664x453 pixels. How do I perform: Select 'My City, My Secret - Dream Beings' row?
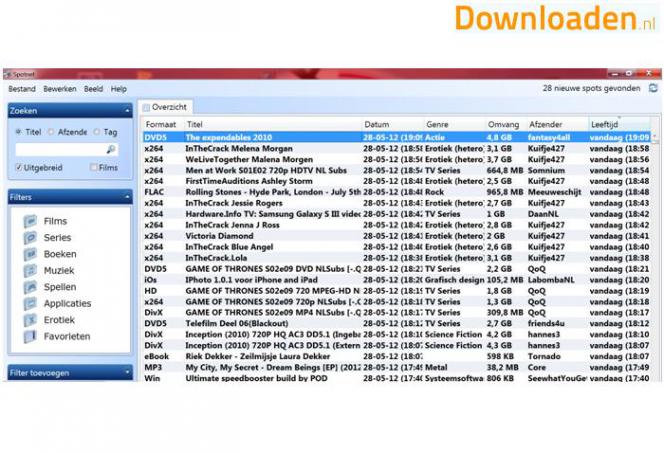[x=396, y=367]
